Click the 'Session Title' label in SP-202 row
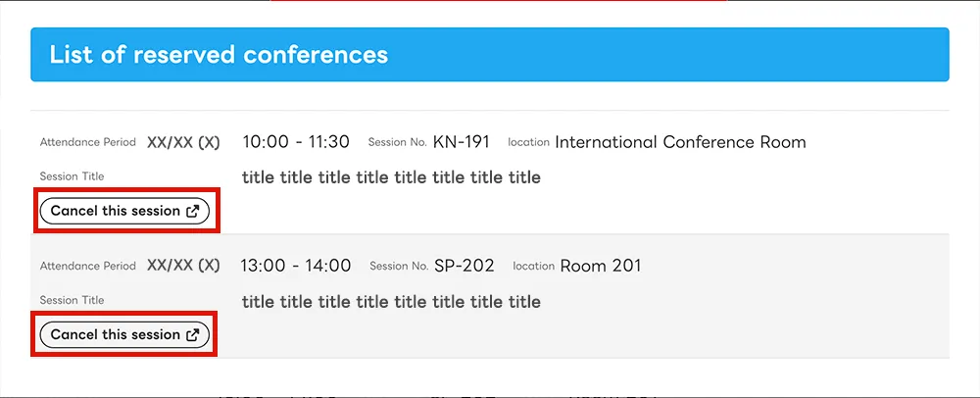980x398 pixels. [x=72, y=300]
